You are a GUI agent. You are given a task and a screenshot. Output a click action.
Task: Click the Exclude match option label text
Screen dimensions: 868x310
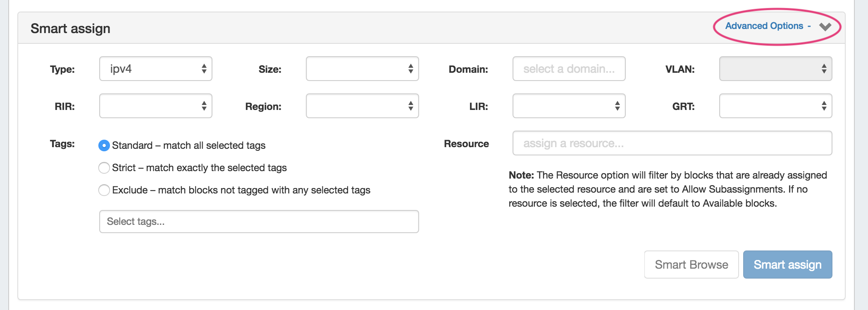tap(241, 190)
